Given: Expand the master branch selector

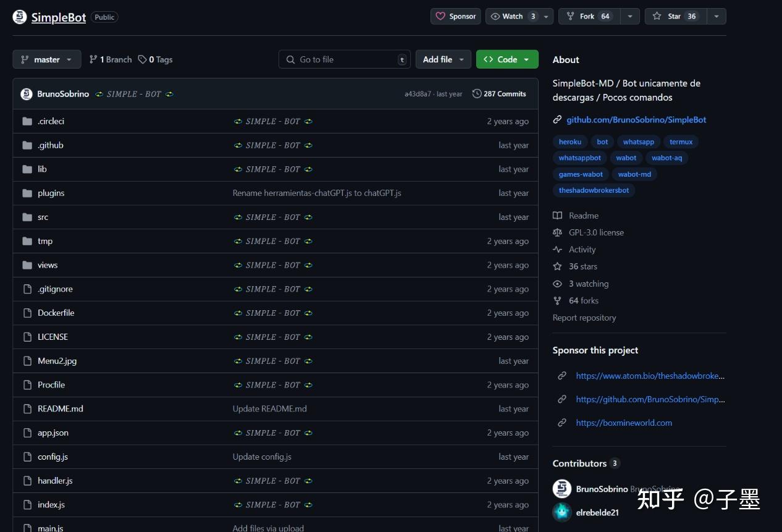Looking at the screenshot, I should coord(47,59).
